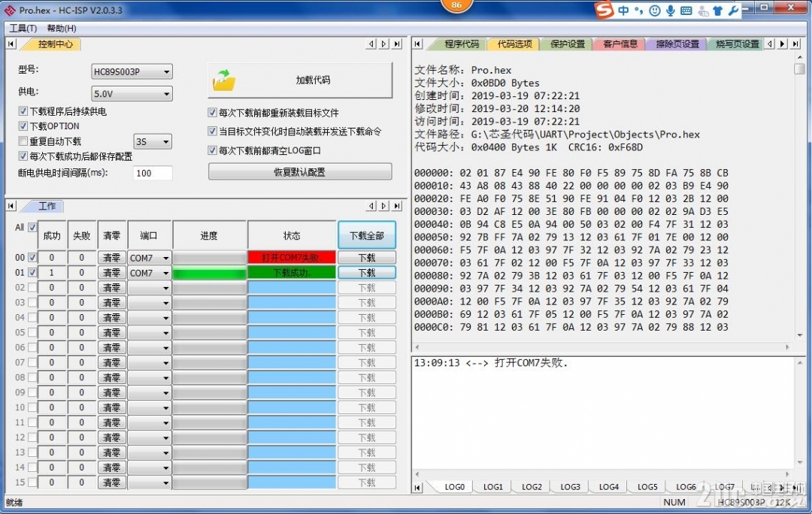The image size is (812, 514).
Task: Click the Sogou input method S logo
Action: click(604, 10)
